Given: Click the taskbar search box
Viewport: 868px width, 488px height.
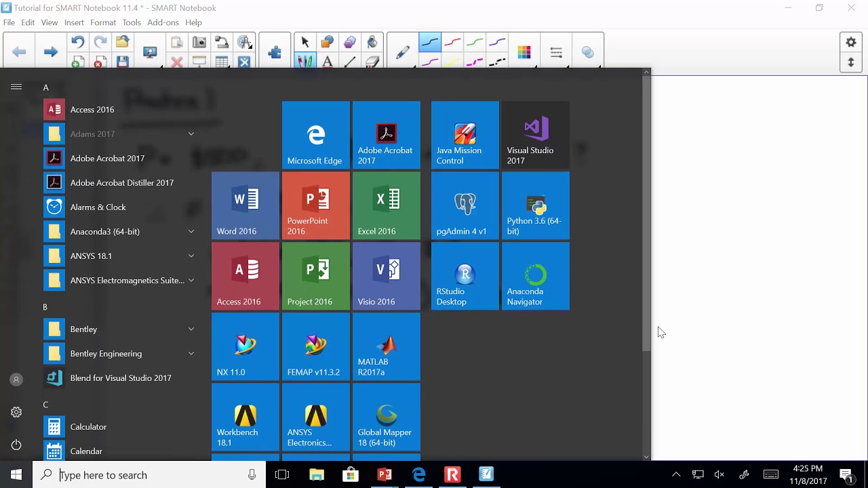Looking at the screenshot, I should click(x=149, y=474).
